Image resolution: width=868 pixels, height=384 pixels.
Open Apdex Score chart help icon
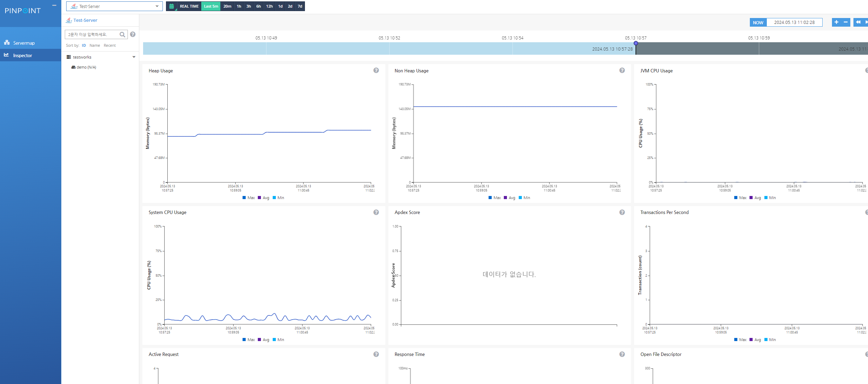pyautogui.click(x=622, y=212)
